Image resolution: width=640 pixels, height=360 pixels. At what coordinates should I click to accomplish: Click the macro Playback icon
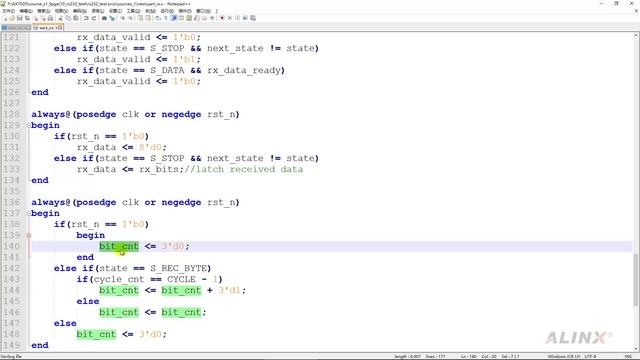click(x=237, y=18)
